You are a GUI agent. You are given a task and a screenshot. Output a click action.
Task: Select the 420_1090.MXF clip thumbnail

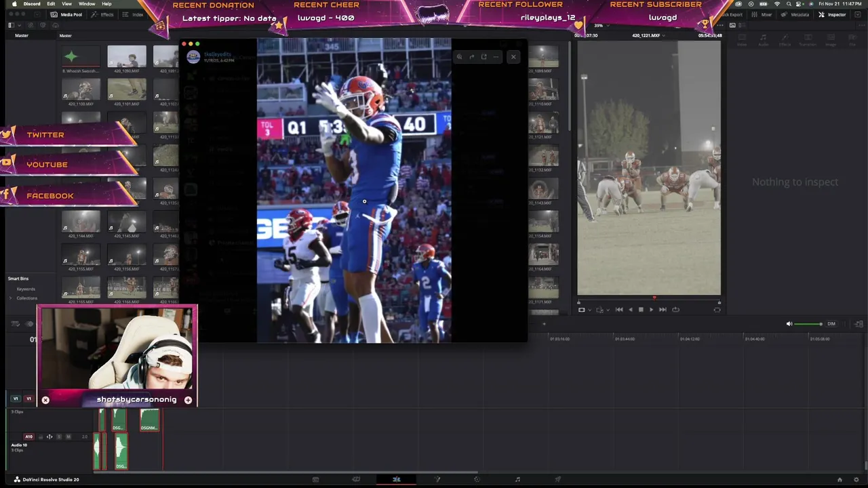[x=127, y=57]
